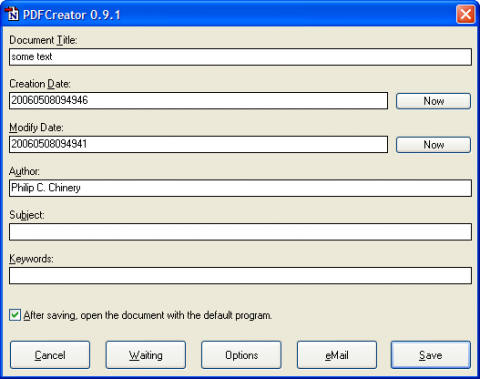Click the Creation Date input field
480x379 pixels.
[x=198, y=101]
